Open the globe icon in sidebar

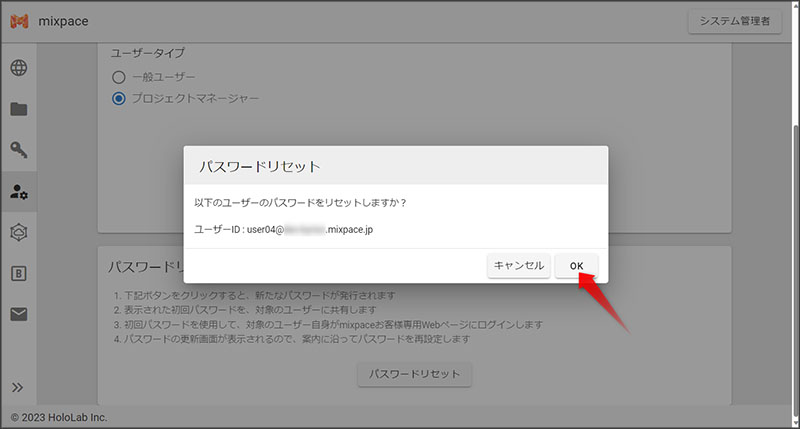pyautogui.click(x=19, y=68)
